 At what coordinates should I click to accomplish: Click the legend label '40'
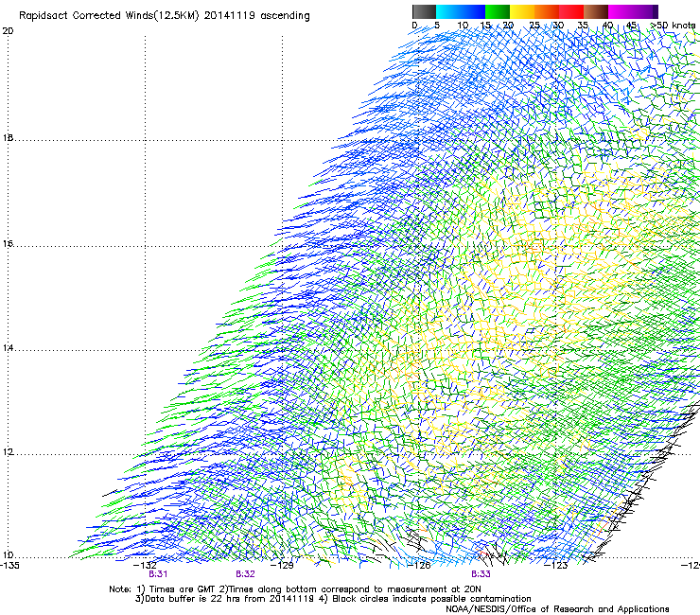pos(607,26)
